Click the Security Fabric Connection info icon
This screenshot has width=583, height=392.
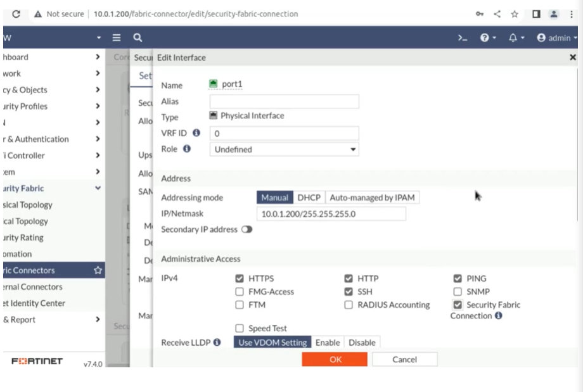coord(498,315)
